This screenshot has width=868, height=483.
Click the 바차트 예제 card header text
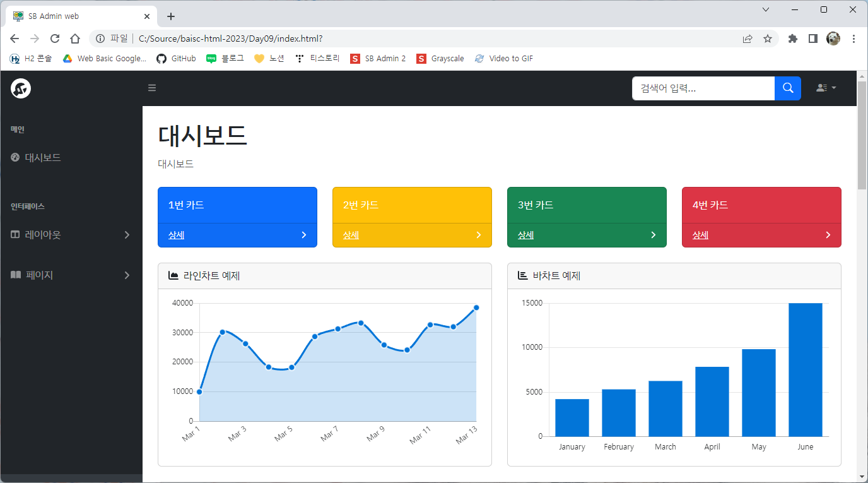pyautogui.click(x=557, y=276)
